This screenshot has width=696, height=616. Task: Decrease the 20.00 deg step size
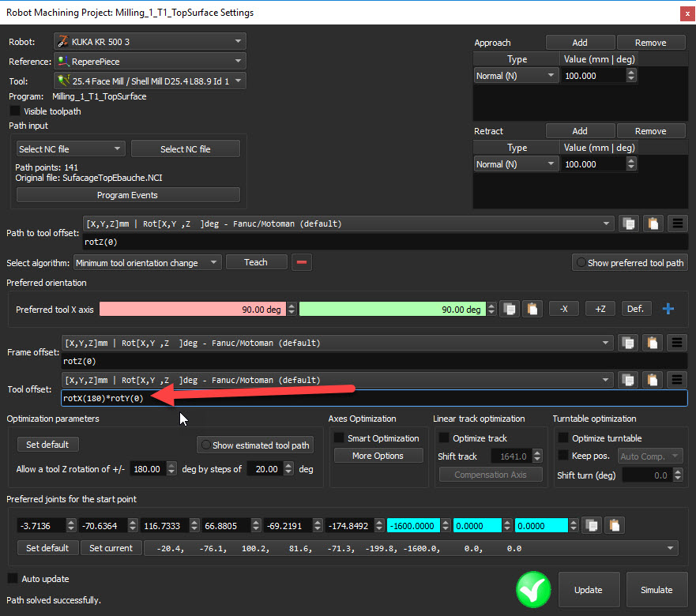[288, 472]
